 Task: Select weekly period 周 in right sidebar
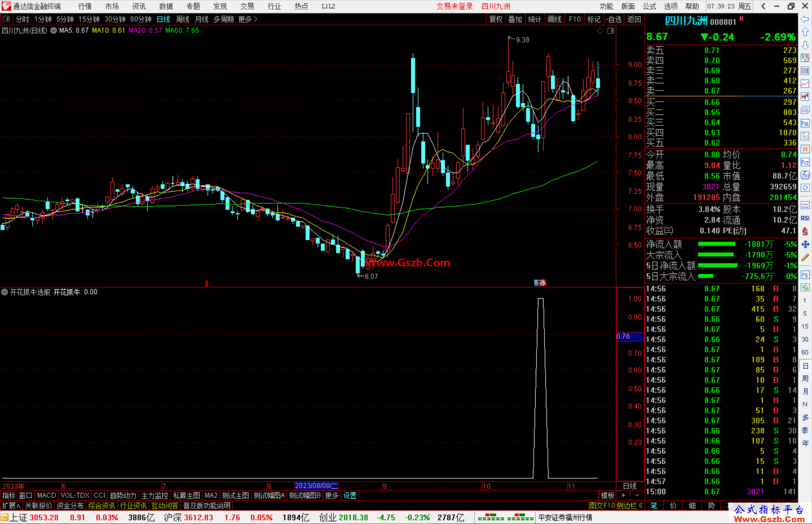[805, 379]
